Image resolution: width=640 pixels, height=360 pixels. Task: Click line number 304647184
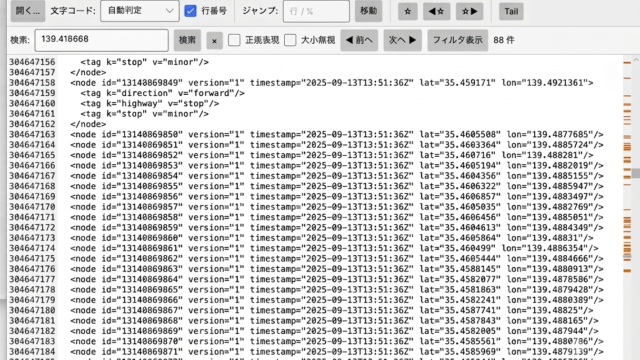click(x=32, y=351)
